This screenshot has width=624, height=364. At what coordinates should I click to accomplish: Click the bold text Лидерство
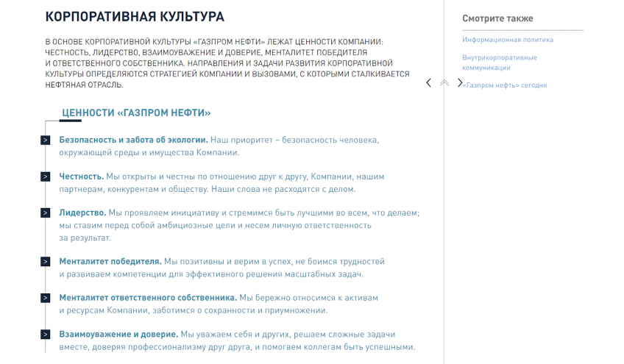[82, 213]
